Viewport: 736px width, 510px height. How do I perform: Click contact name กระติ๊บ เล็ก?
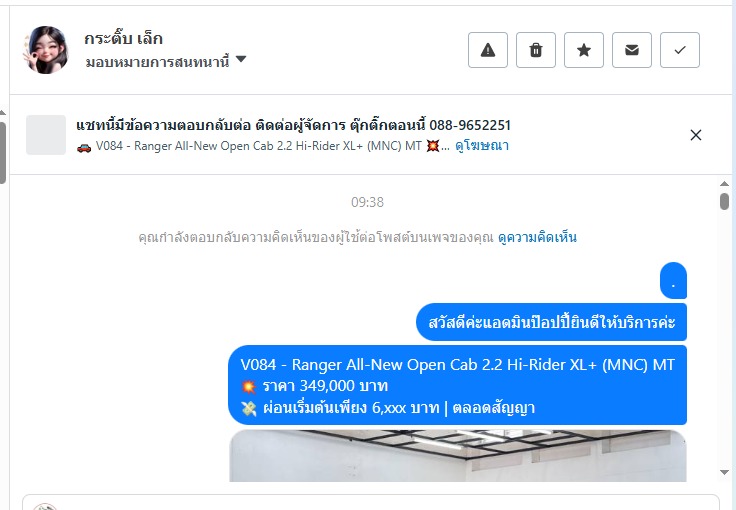(123, 38)
